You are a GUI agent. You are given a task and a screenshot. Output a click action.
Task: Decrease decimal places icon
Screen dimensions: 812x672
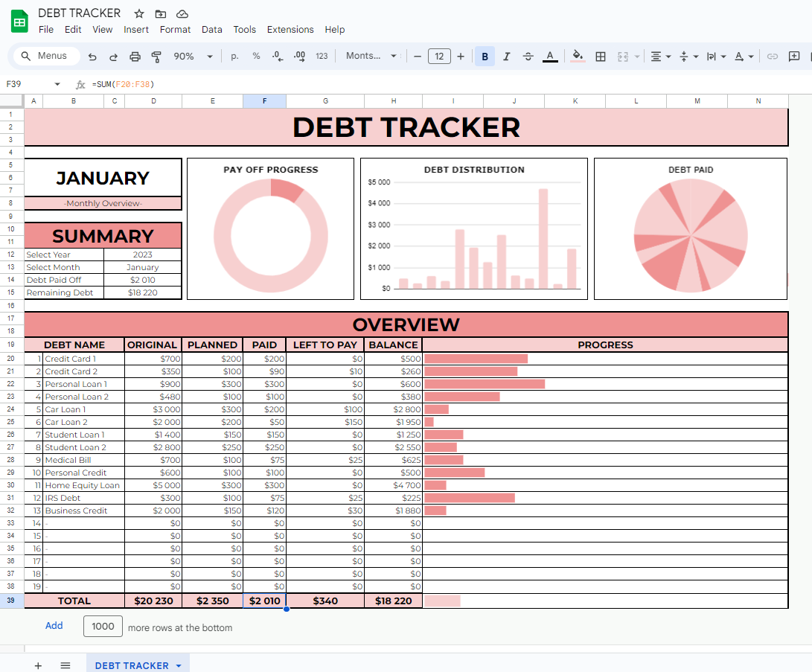point(278,56)
